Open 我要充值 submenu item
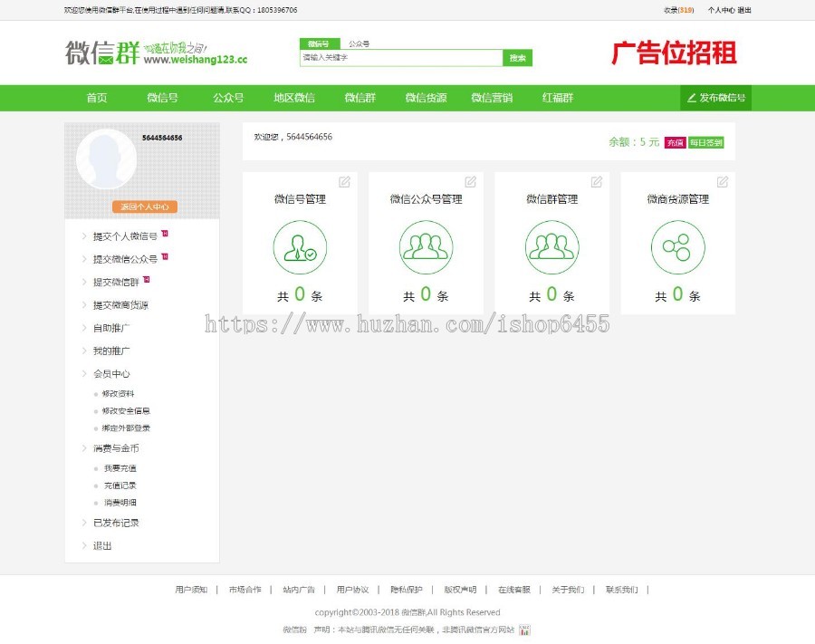This screenshot has height=644, width=815. pos(120,468)
